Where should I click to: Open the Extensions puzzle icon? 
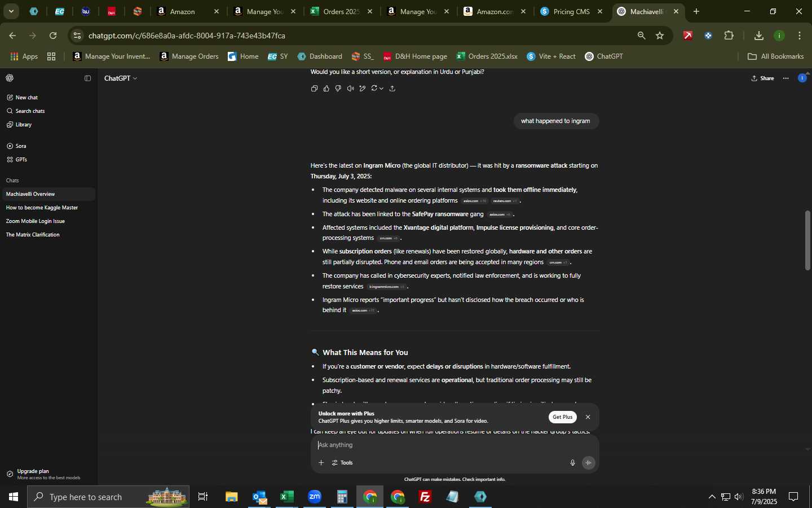pos(729,36)
